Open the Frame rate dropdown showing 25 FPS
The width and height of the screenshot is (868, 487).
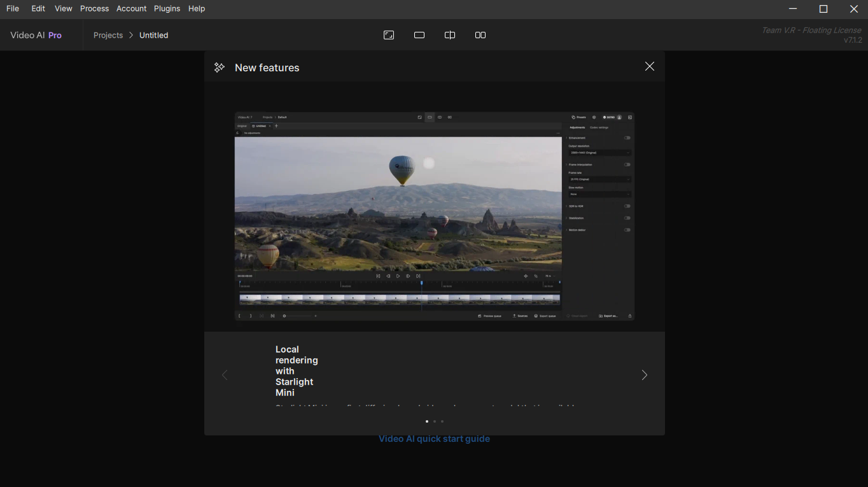(599, 178)
